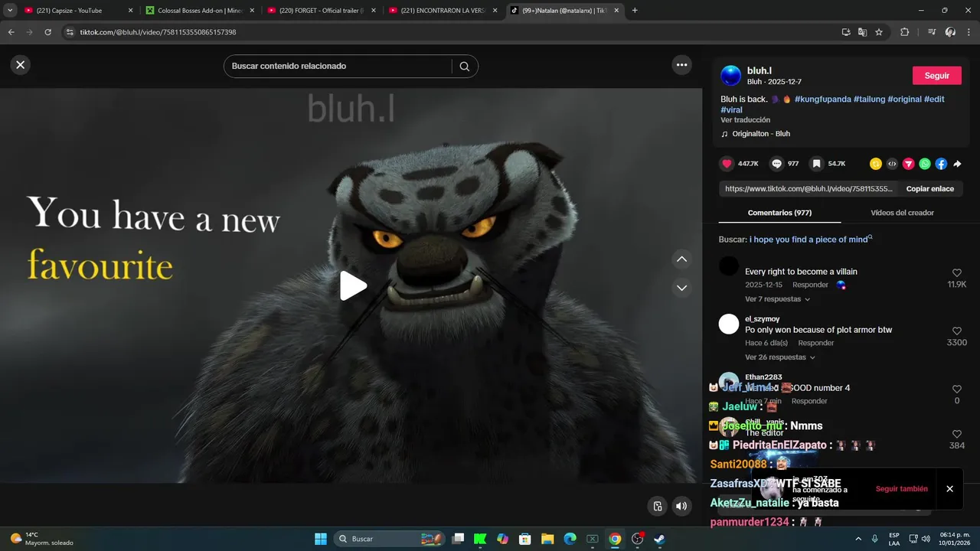The width and height of the screenshot is (980, 551).
Task: Open File Explorer from taskbar
Action: click(x=547, y=539)
